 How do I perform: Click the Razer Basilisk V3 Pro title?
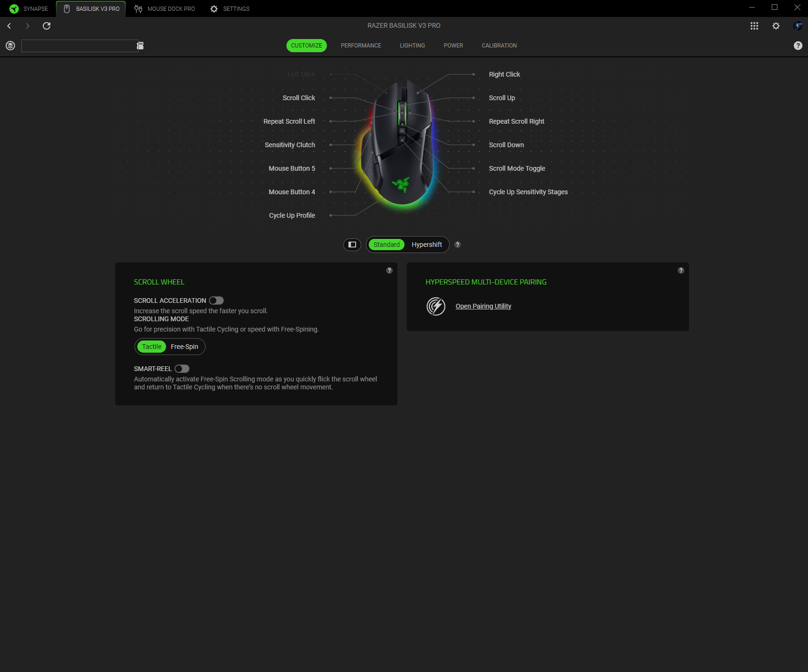(x=404, y=25)
